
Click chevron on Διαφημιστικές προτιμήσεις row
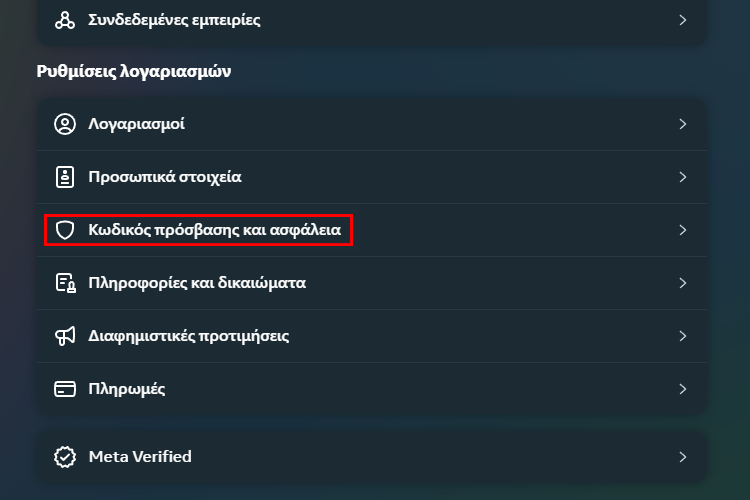[683, 336]
